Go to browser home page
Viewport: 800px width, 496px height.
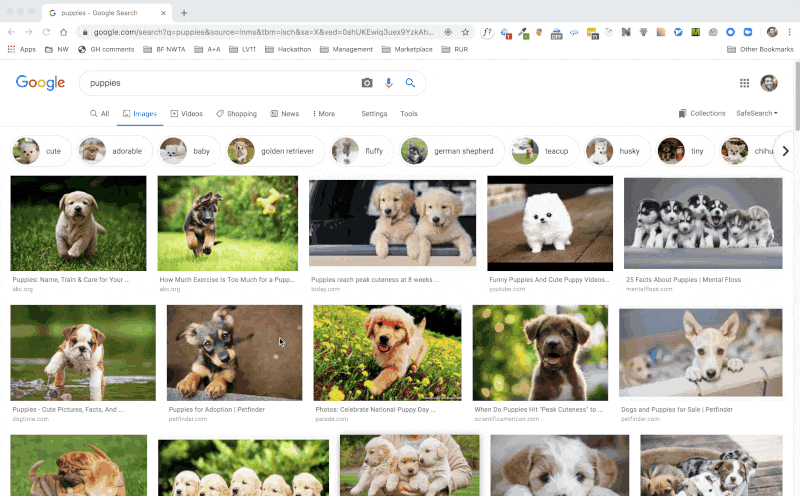pos(63,32)
